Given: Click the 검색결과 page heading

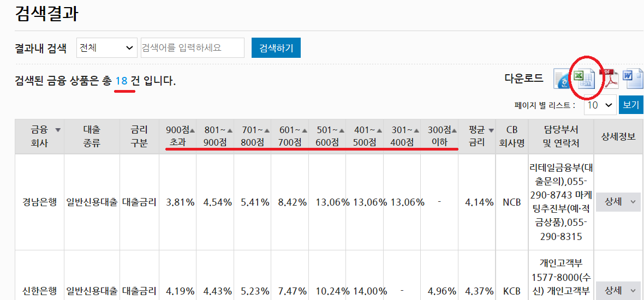Looking at the screenshot, I should pyautogui.click(x=46, y=13).
